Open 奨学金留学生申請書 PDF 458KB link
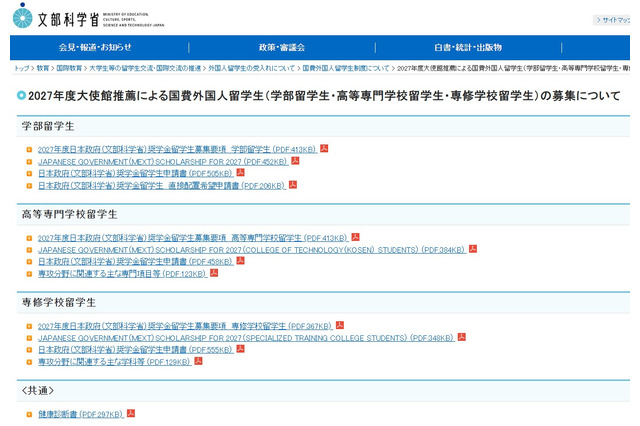 136,262
